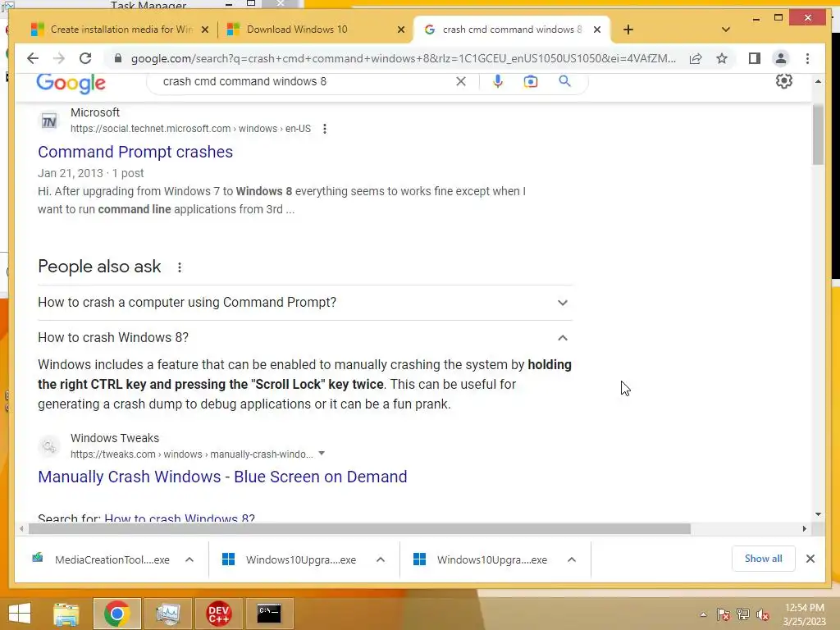The width and height of the screenshot is (840, 630).
Task: Reload the Google search page
Action: pyautogui.click(x=85, y=58)
